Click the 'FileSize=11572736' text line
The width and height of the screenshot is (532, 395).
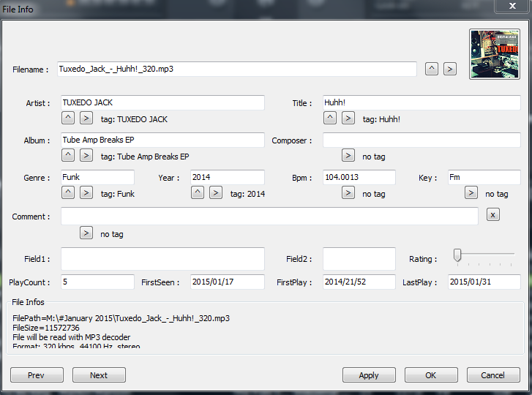pyautogui.click(x=46, y=328)
